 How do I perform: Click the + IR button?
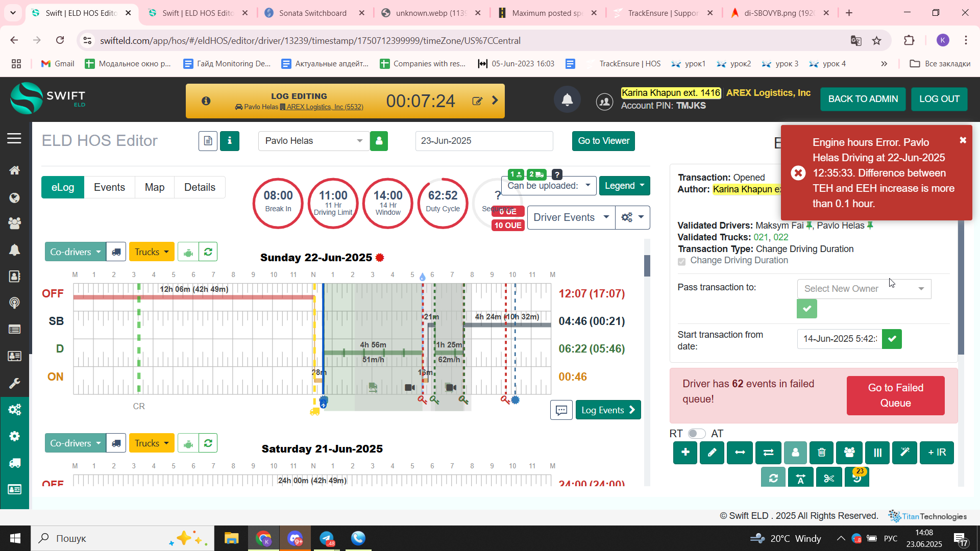[937, 453]
